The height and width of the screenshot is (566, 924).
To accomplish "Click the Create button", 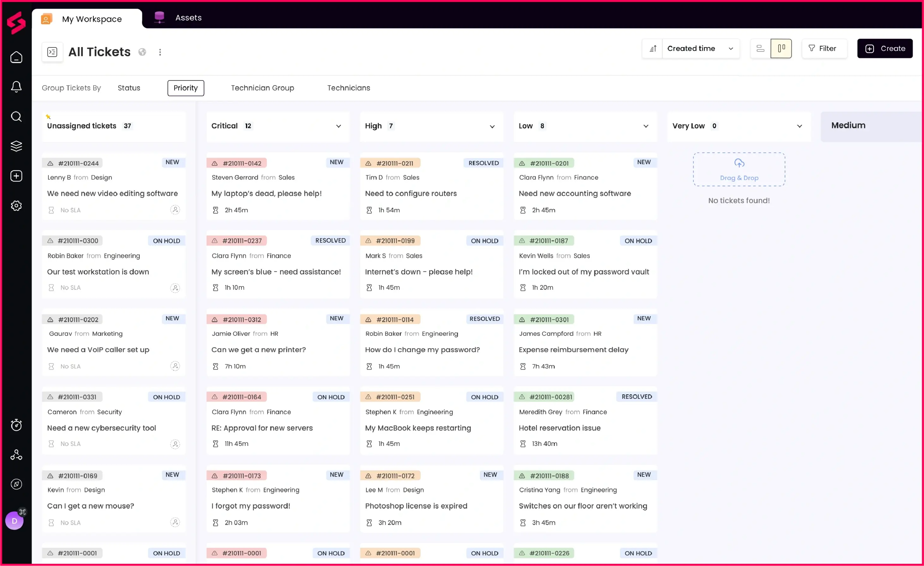I will point(885,48).
